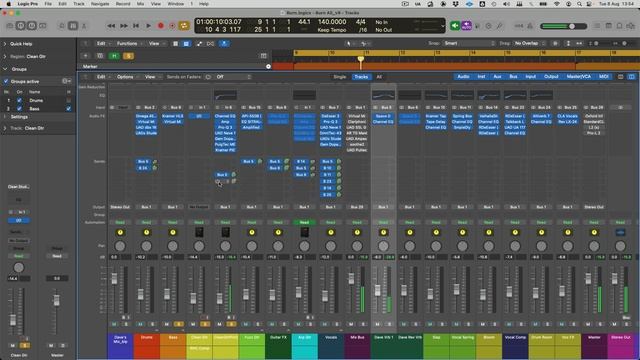This screenshot has height=360, width=640.
Task: Click the green Replace mode button
Action: coord(455,26)
